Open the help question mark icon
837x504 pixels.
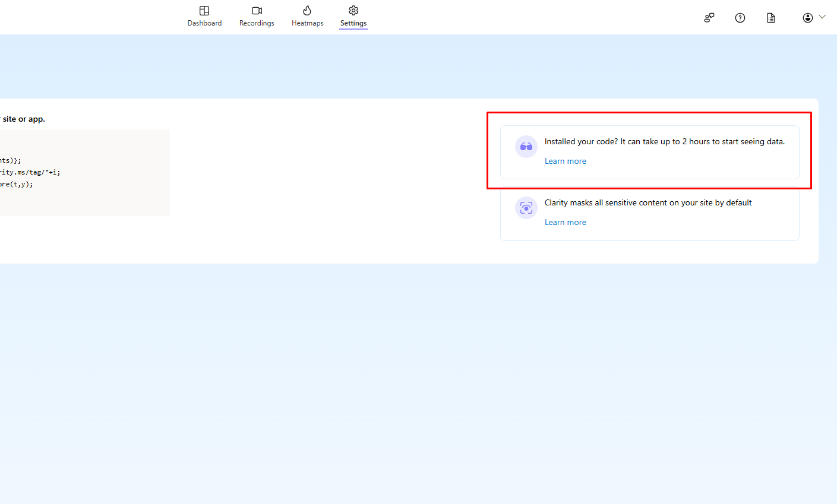(x=740, y=18)
